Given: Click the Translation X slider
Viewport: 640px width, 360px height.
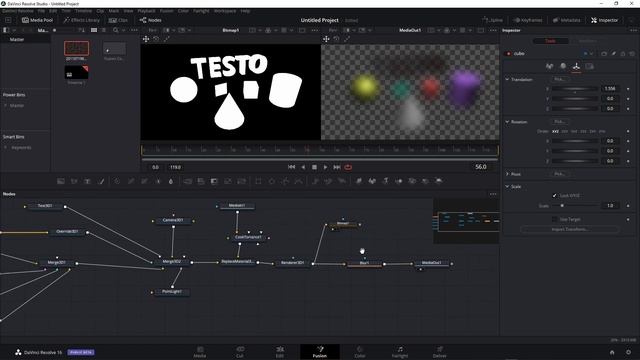Looking at the screenshot, I should pyautogui.click(x=575, y=89).
